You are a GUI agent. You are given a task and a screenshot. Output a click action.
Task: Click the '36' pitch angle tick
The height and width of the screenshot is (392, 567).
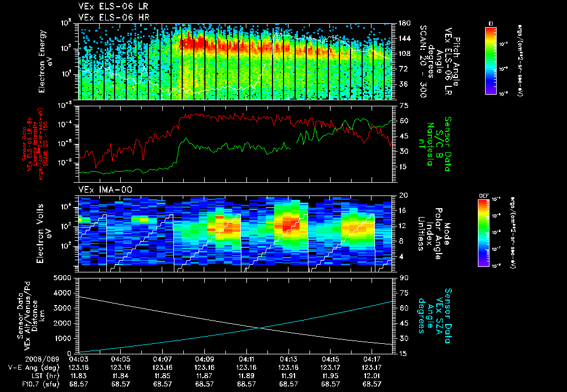click(x=403, y=84)
